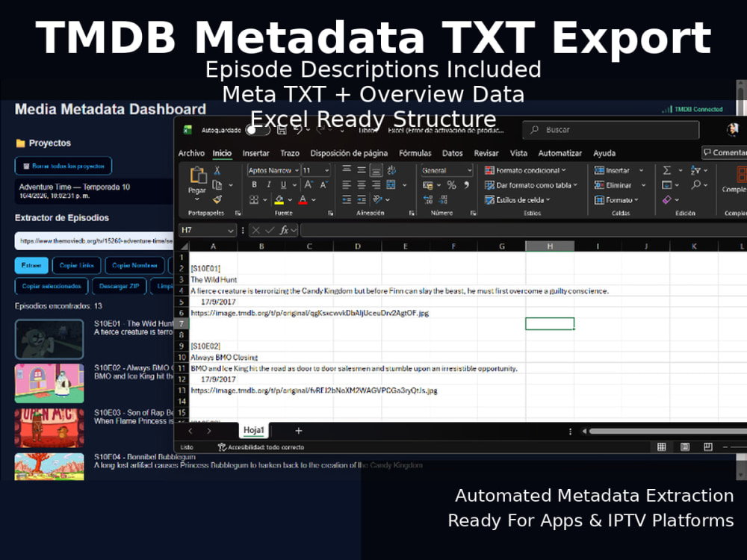Click the Copiar seleccionados button
The height and width of the screenshot is (560, 747).
coord(52,286)
